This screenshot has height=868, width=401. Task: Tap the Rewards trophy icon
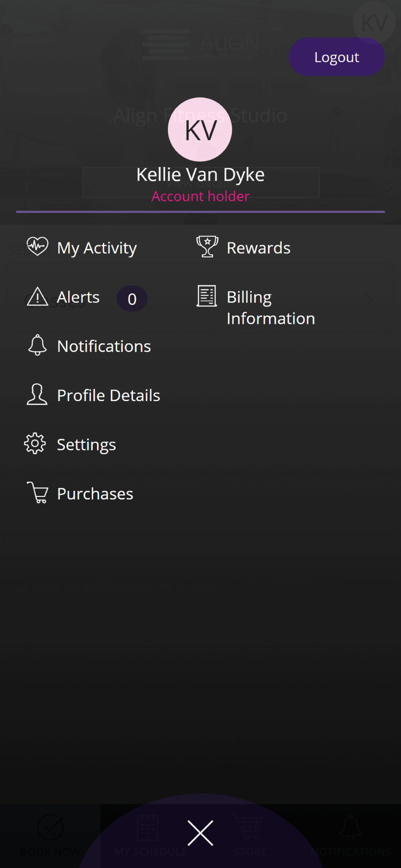coord(207,247)
